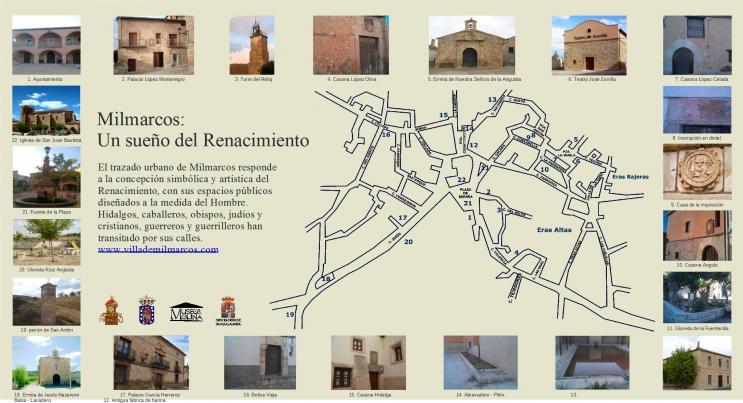Select map marker 13 at top of map
The height and width of the screenshot is (403, 743).
(492, 100)
